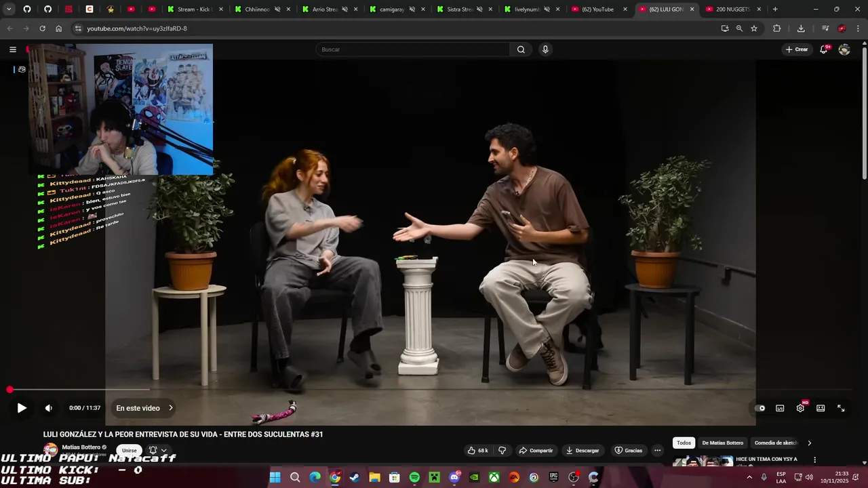The width and height of the screenshot is (868, 488).
Task: View site information icon in address bar
Action: tap(78, 28)
